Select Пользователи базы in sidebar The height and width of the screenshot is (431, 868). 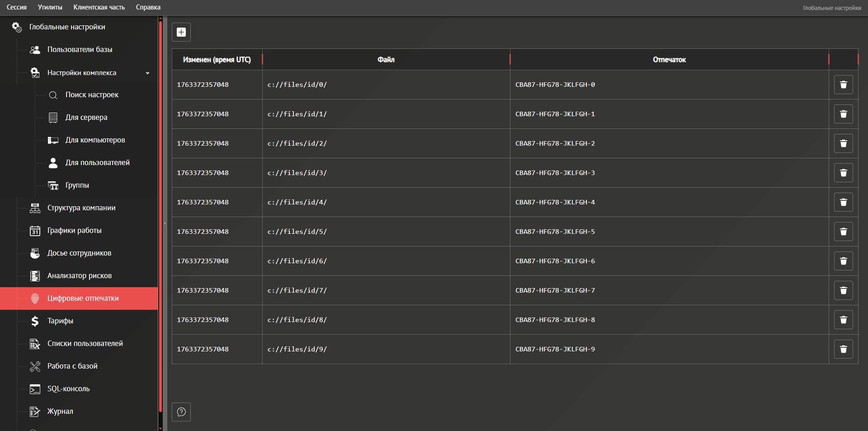pyautogui.click(x=80, y=50)
